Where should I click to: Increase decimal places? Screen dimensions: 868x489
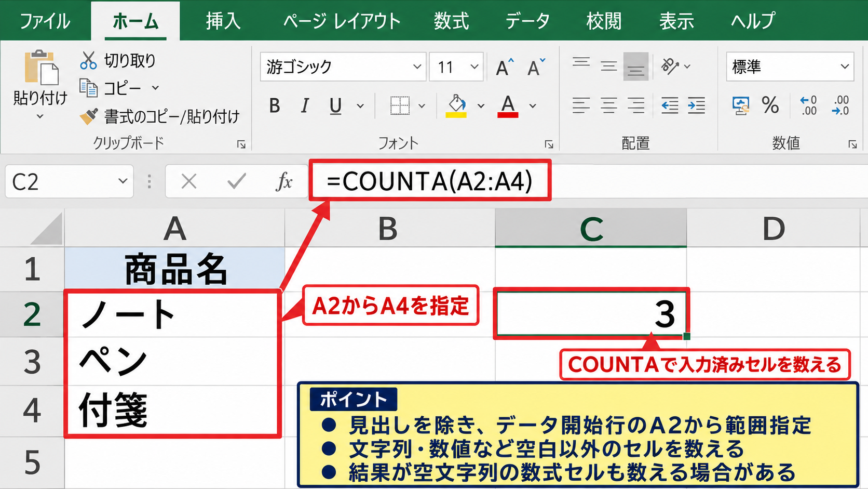click(808, 105)
